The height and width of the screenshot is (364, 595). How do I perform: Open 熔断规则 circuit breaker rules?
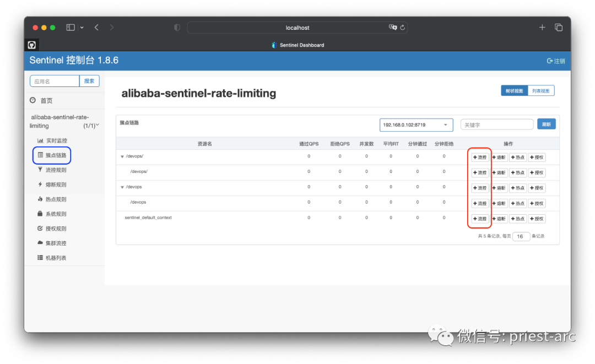point(52,184)
